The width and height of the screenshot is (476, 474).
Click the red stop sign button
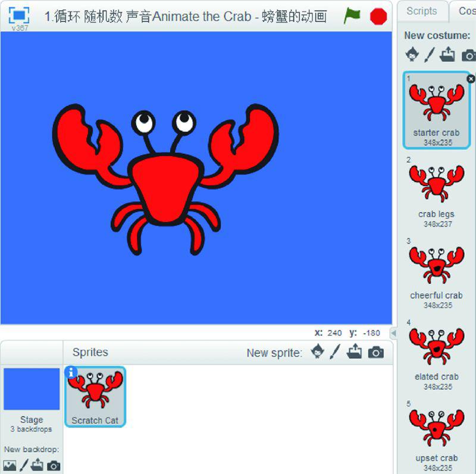click(378, 16)
